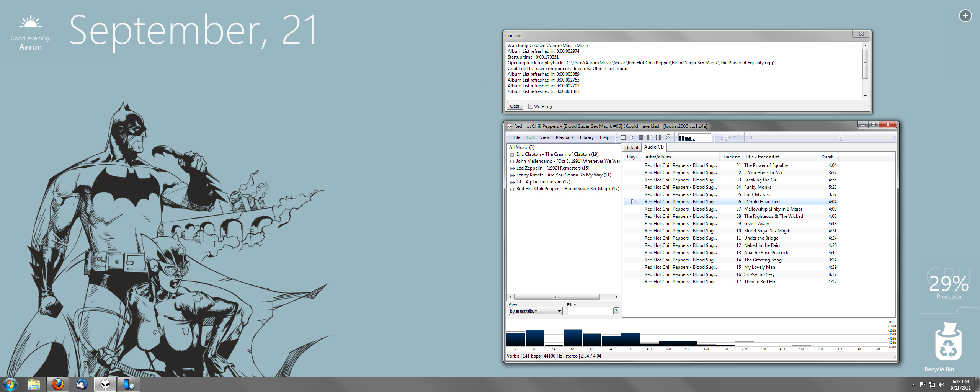Launch Firefox from the taskbar

pyautogui.click(x=58, y=384)
